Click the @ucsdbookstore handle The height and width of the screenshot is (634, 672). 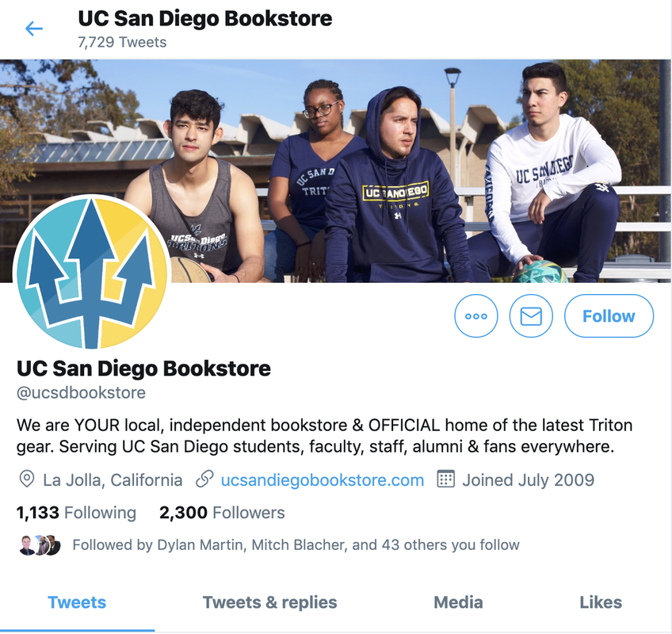tap(81, 392)
